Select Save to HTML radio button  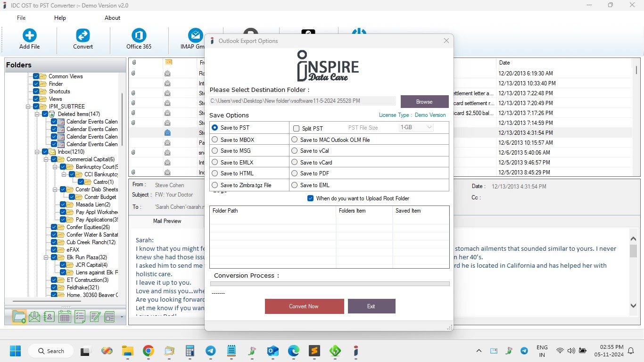215,173
